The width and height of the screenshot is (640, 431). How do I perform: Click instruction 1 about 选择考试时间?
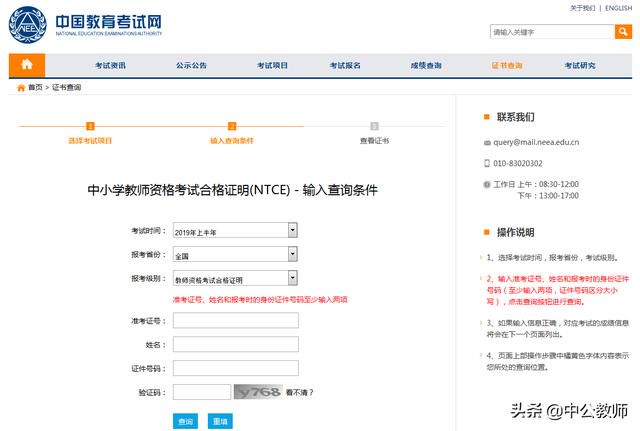[x=553, y=258]
